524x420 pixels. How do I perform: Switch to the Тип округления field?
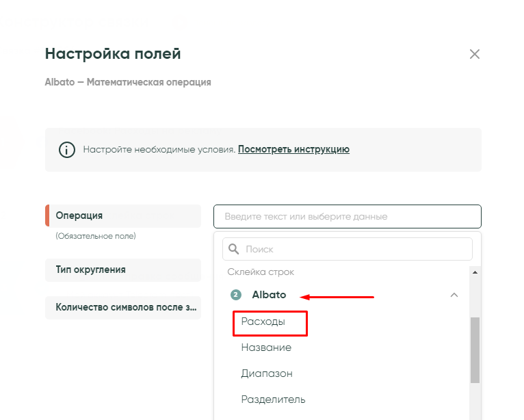(x=123, y=270)
